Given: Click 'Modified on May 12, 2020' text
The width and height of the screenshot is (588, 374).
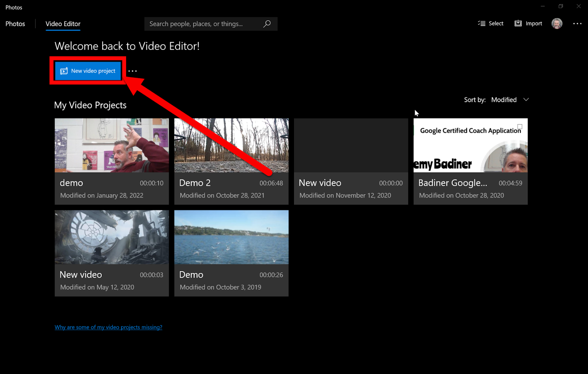Looking at the screenshot, I should (x=97, y=287).
